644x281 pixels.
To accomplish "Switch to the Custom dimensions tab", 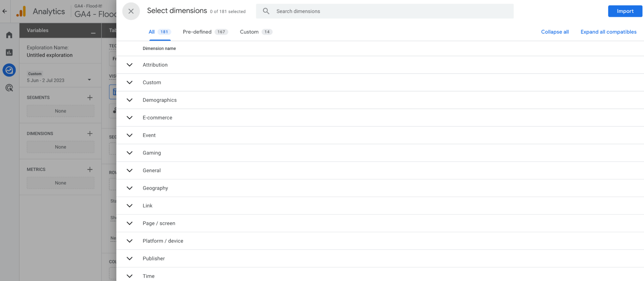I will click(256, 32).
